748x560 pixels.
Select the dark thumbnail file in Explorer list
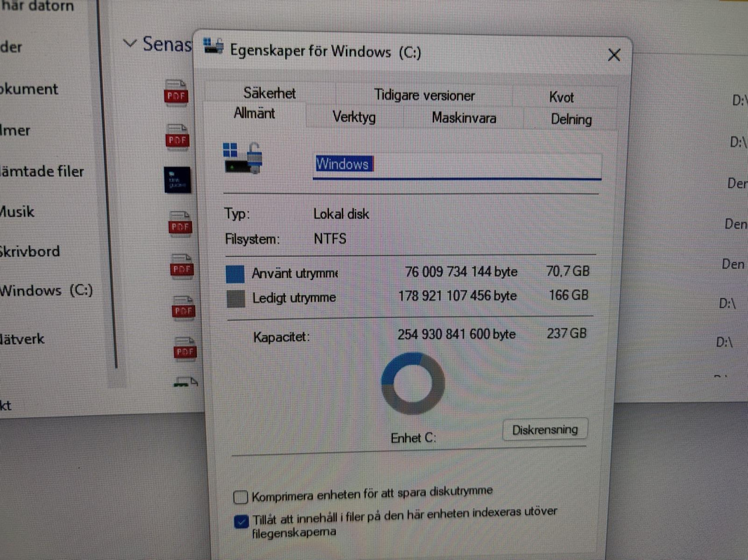coord(178,180)
